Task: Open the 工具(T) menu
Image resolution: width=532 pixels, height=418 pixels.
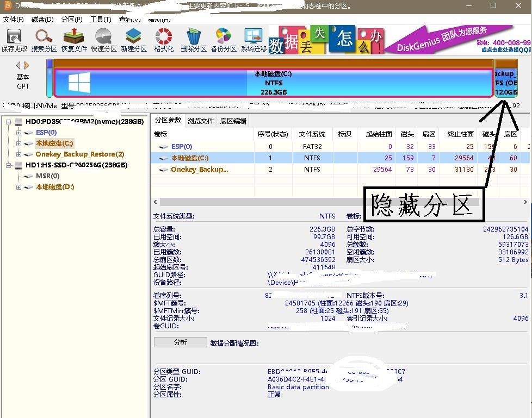Action: click(101, 20)
